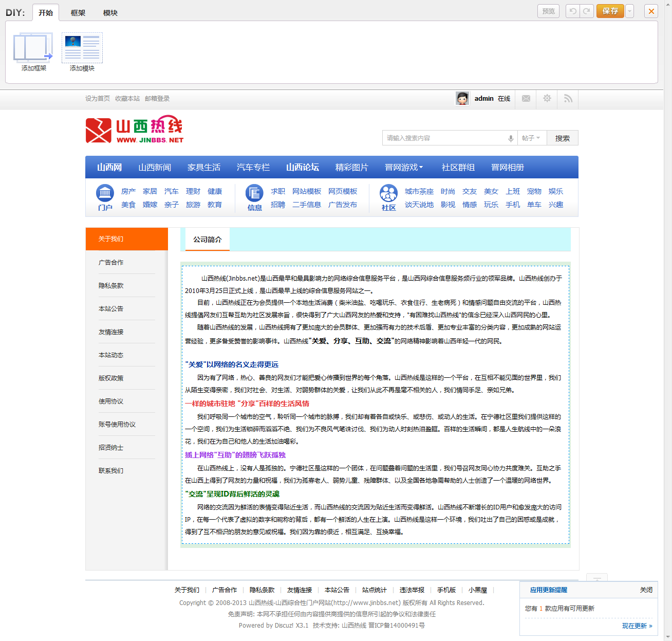Click the 预览 preview button
The image size is (672, 641).
(x=548, y=10)
